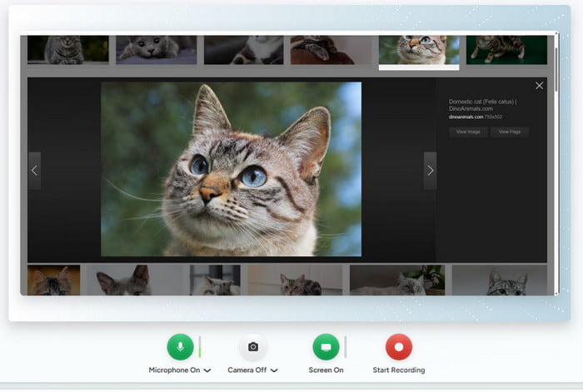The image size is (583, 392).
Task: Click the large blue-eyed cat preview image
Action: coord(231,169)
